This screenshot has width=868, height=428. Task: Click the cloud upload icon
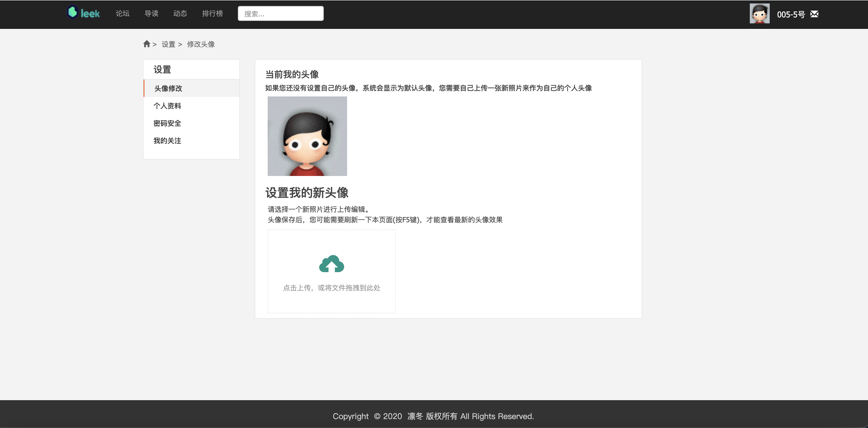[x=331, y=263]
